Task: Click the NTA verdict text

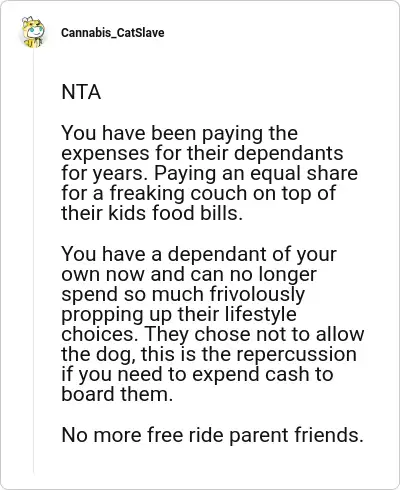Action: point(81,92)
